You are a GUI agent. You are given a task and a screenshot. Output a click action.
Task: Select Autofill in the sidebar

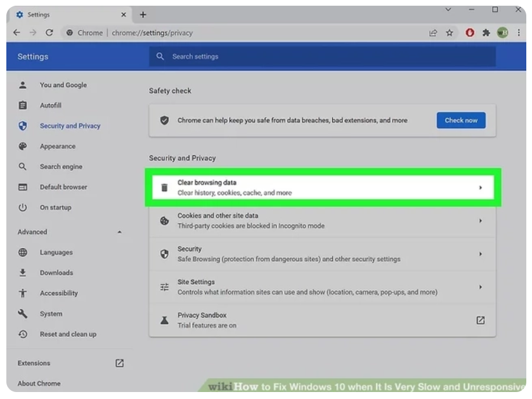(x=50, y=105)
